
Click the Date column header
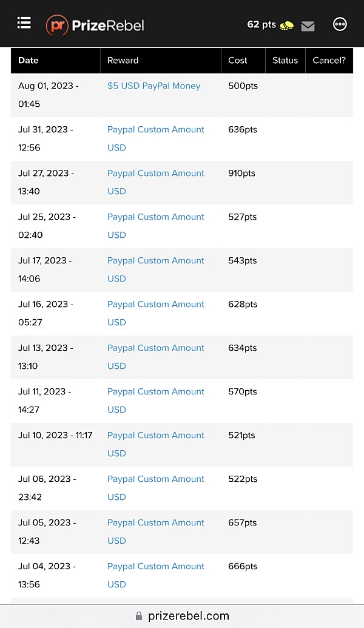[x=29, y=61]
